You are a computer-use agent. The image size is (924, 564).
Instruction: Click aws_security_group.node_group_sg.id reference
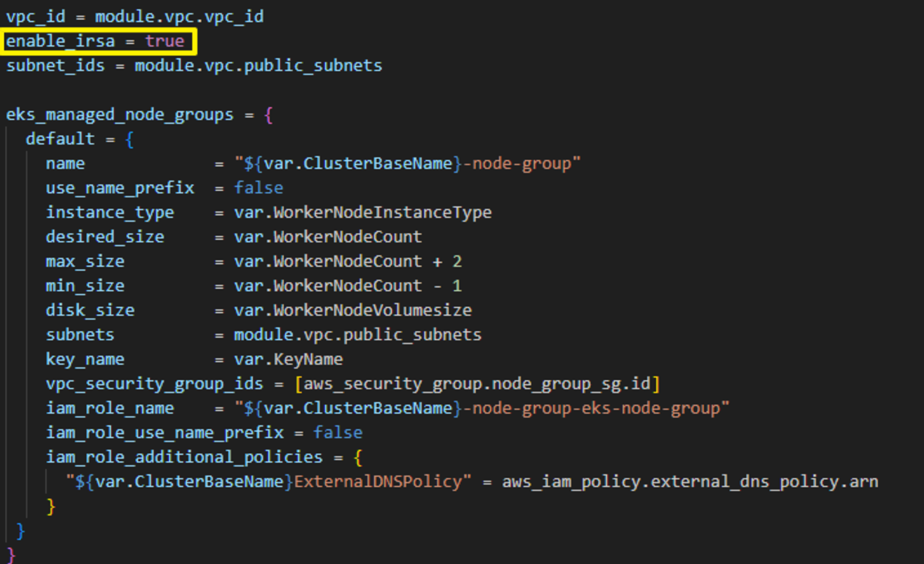tap(477, 384)
